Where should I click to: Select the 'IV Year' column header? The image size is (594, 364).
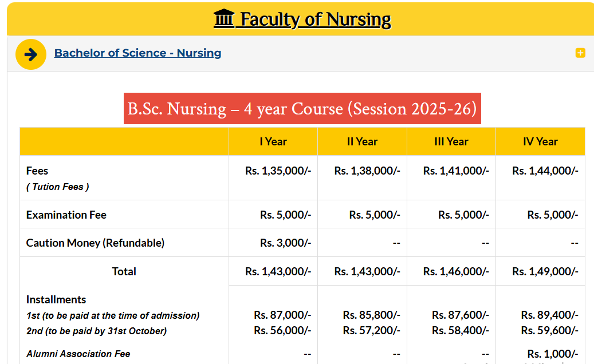[540, 141]
